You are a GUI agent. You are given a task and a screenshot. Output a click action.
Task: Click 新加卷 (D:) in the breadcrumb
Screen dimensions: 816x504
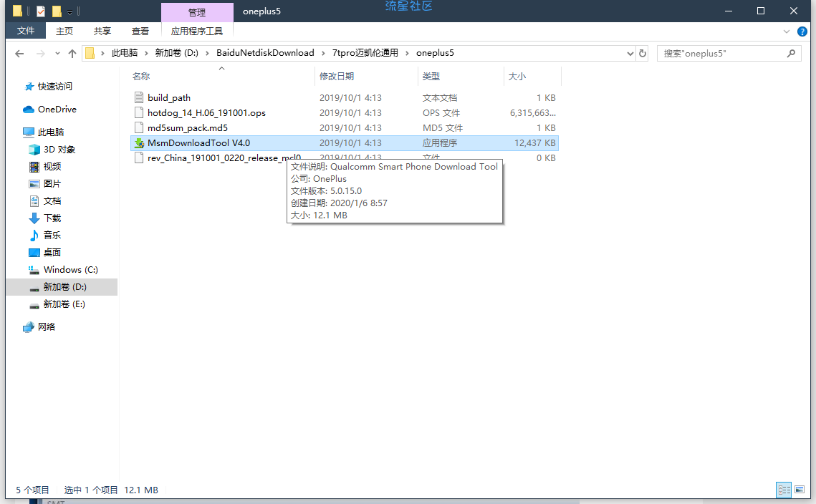tap(176, 53)
